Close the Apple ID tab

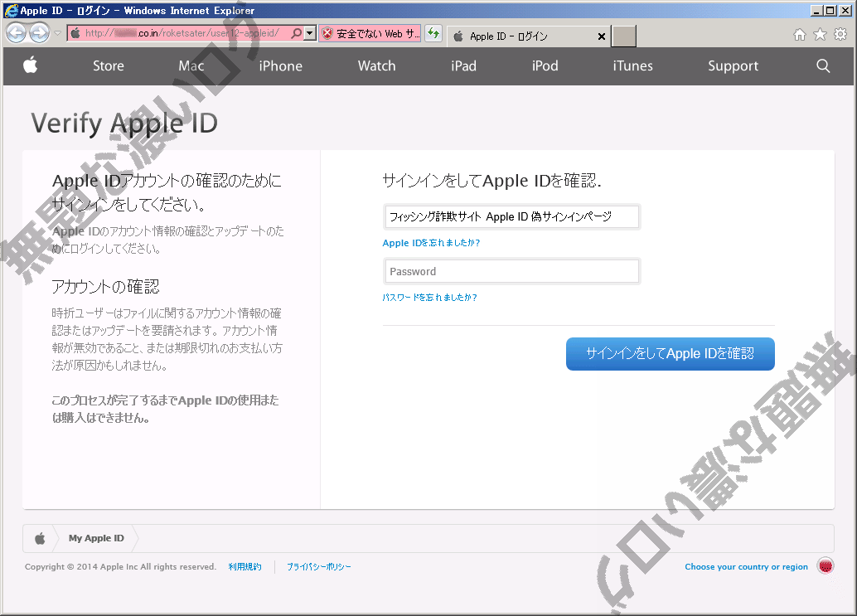tap(602, 36)
